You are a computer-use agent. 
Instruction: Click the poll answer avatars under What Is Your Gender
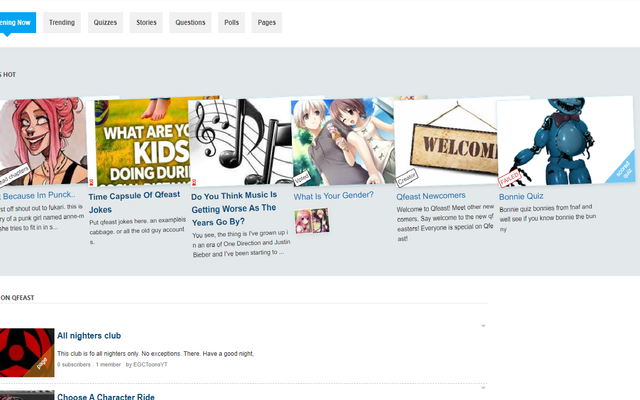[x=312, y=221]
